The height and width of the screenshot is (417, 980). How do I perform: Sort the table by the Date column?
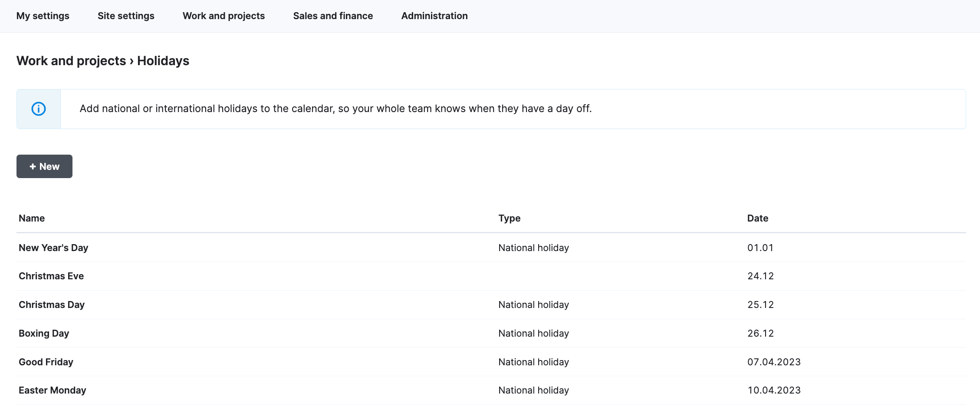757,218
